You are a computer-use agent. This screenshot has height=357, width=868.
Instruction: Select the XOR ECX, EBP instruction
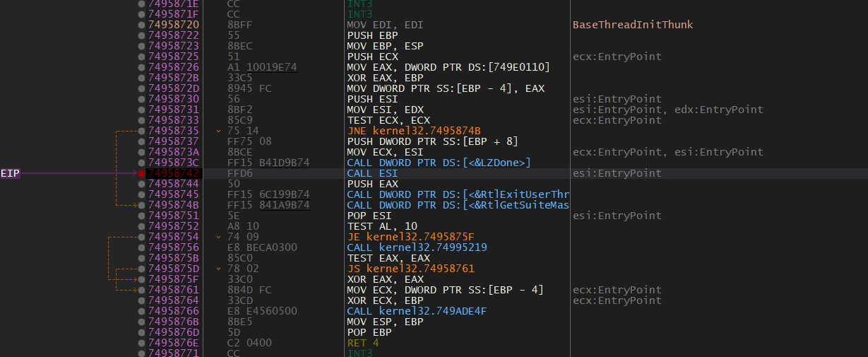pos(385,300)
